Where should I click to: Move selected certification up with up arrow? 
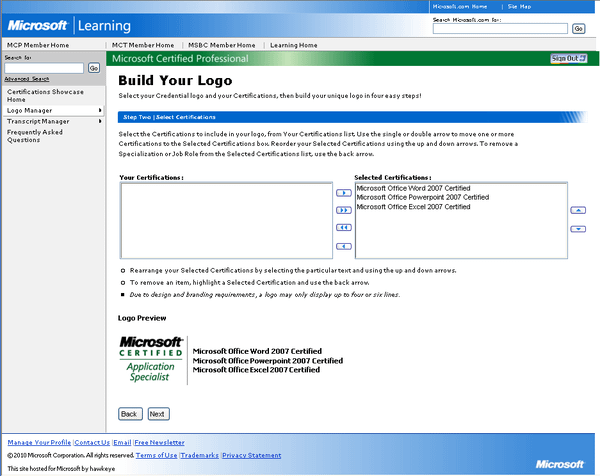click(578, 210)
